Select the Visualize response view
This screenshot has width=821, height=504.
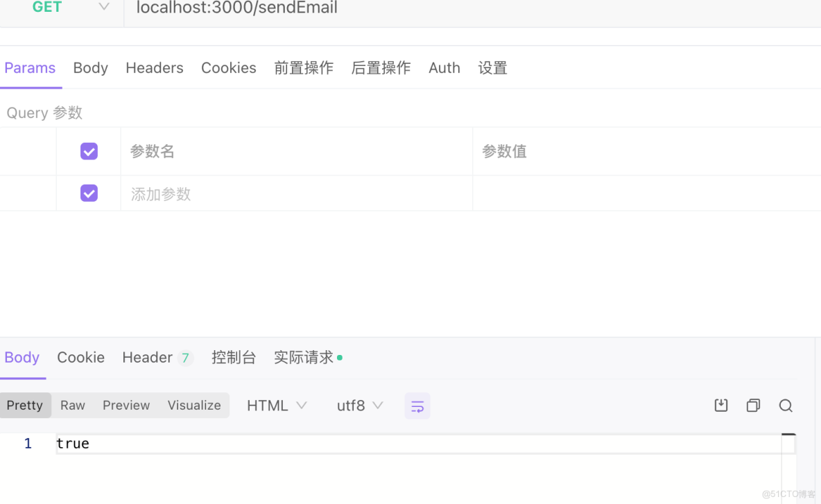click(x=193, y=405)
